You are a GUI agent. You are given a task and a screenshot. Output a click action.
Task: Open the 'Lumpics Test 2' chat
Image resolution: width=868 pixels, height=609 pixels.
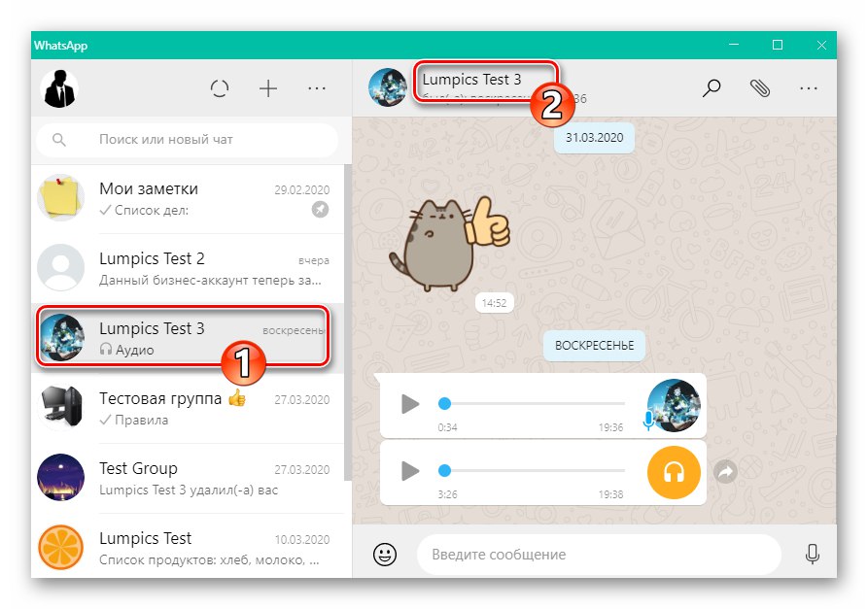tap(187, 268)
